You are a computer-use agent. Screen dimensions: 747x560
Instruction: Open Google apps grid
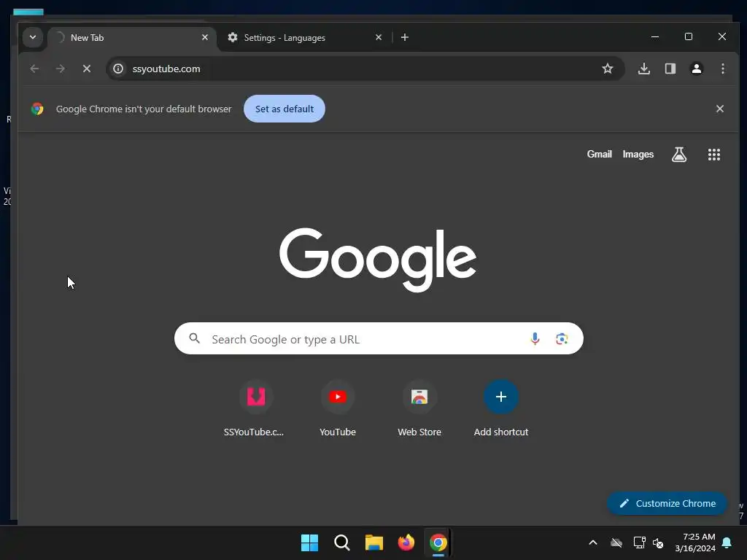713,155
